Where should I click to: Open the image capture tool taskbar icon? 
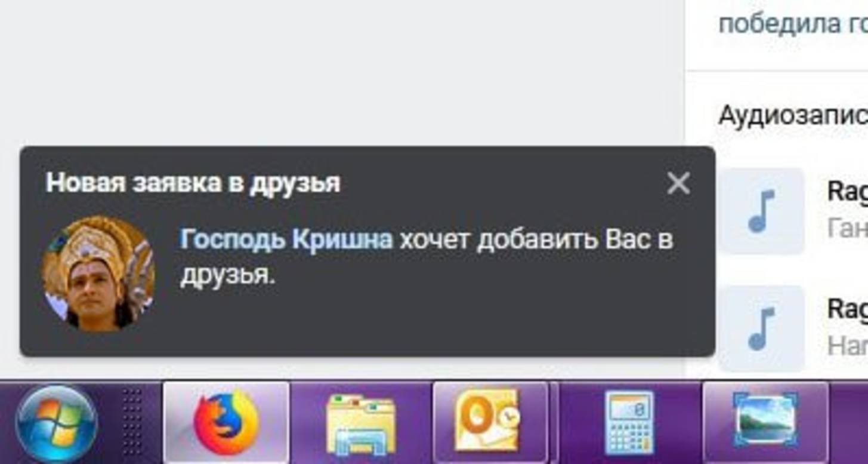click(x=765, y=423)
